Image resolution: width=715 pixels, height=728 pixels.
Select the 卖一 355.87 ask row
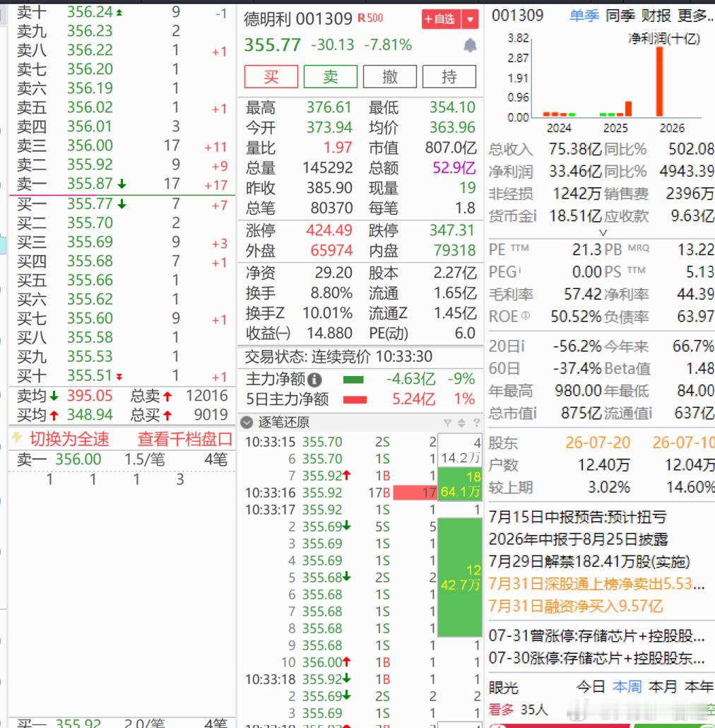coord(122,184)
